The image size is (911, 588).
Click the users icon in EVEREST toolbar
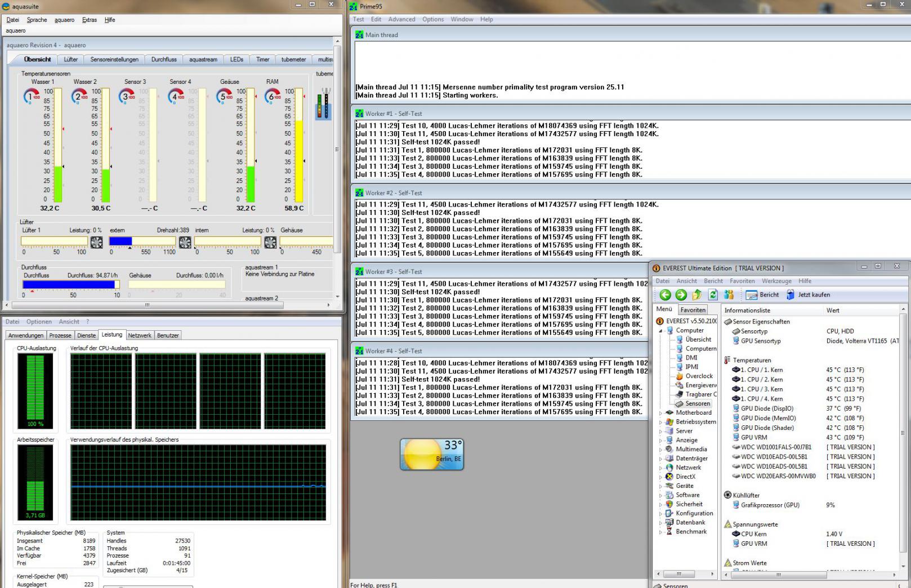coord(729,295)
